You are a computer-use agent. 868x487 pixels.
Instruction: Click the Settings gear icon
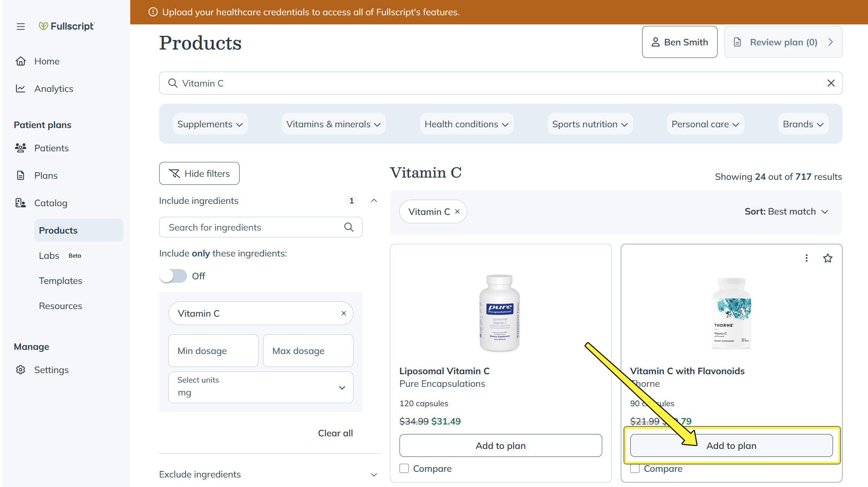tap(21, 370)
